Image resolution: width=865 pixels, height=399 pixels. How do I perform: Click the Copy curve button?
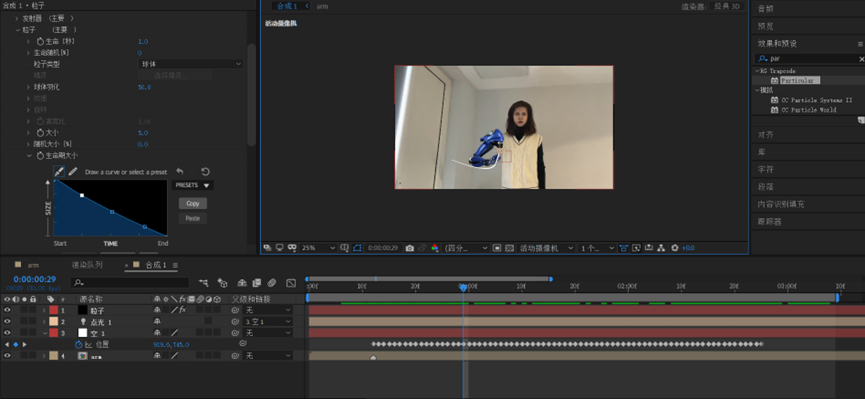(193, 203)
